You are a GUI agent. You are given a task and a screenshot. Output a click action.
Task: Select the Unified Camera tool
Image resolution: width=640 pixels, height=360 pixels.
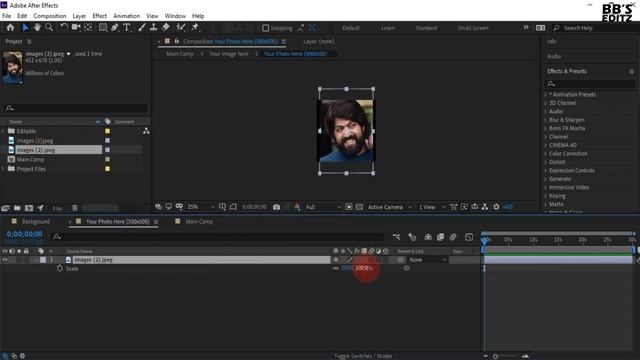76,27
